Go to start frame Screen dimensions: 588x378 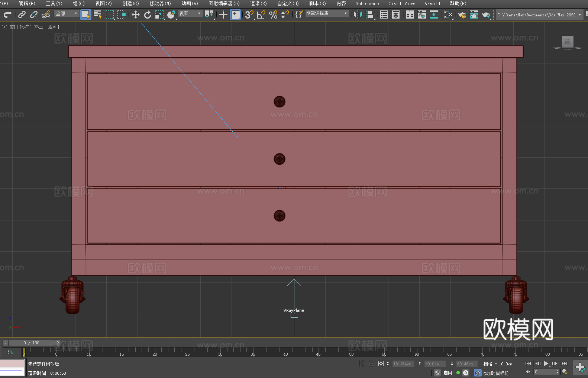(x=528, y=364)
